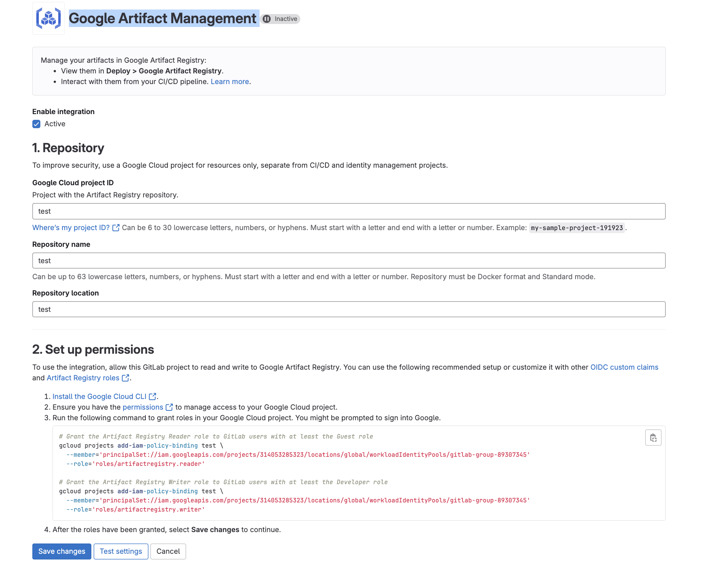
Task: Click the Save changes button
Action: tap(62, 551)
